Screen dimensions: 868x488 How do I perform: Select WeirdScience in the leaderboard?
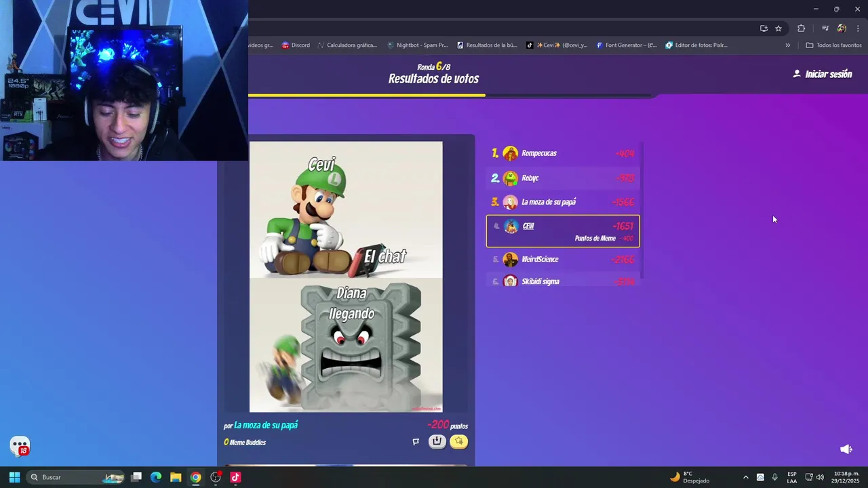[x=563, y=260]
